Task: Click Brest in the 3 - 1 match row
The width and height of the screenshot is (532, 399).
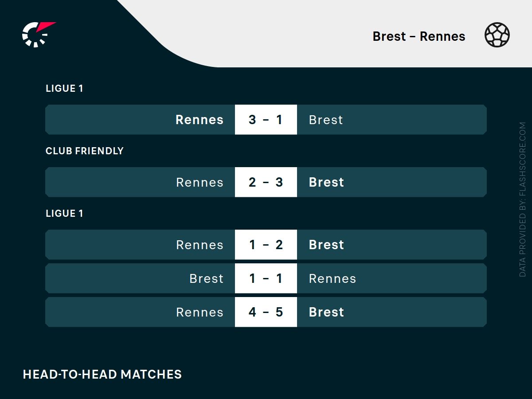Action: coord(326,120)
